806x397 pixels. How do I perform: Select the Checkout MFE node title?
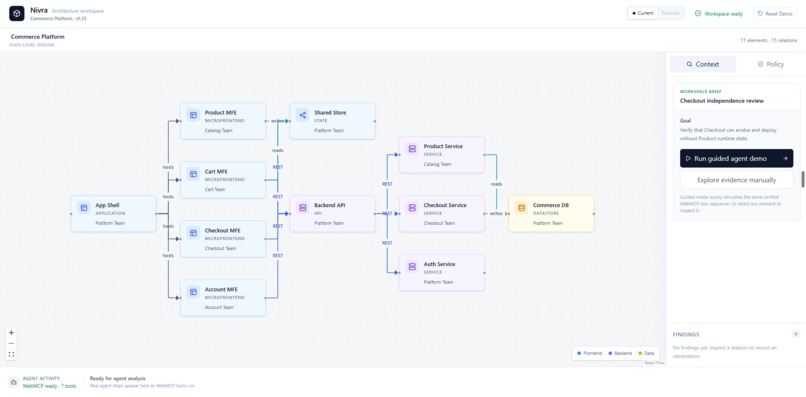coord(224,230)
